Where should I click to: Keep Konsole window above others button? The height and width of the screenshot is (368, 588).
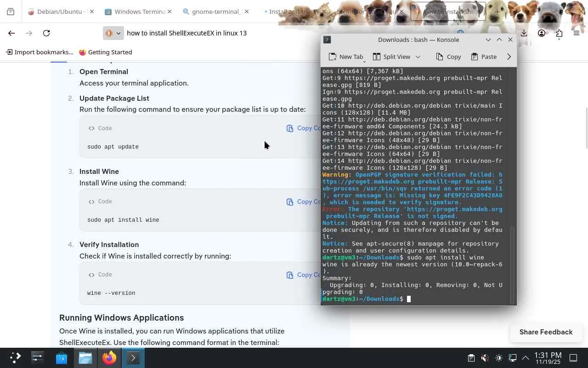click(499, 40)
